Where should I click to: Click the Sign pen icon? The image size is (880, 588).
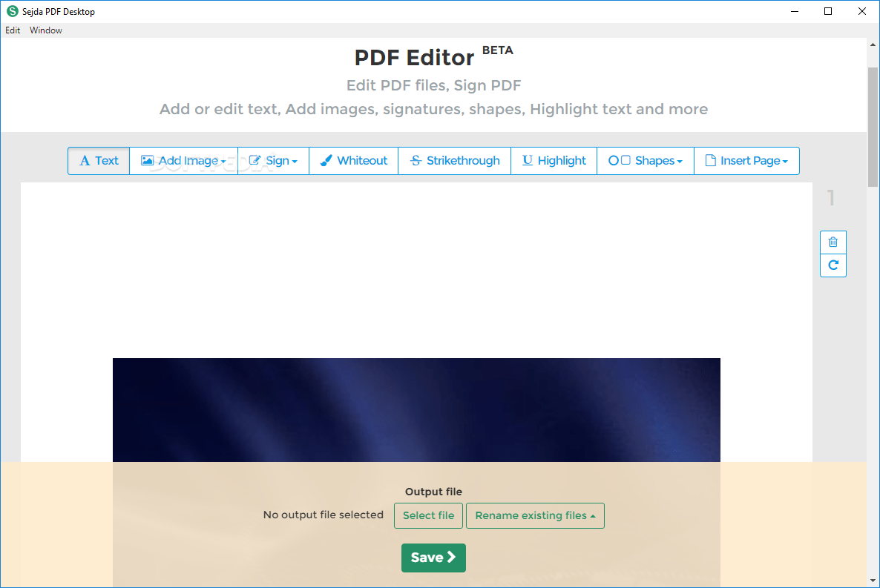click(x=255, y=160)
